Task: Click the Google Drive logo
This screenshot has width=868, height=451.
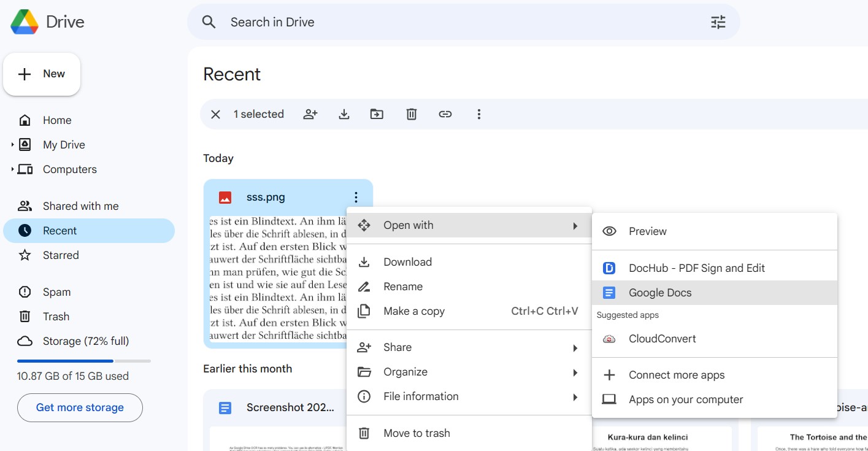Action: tap(26, 21)
